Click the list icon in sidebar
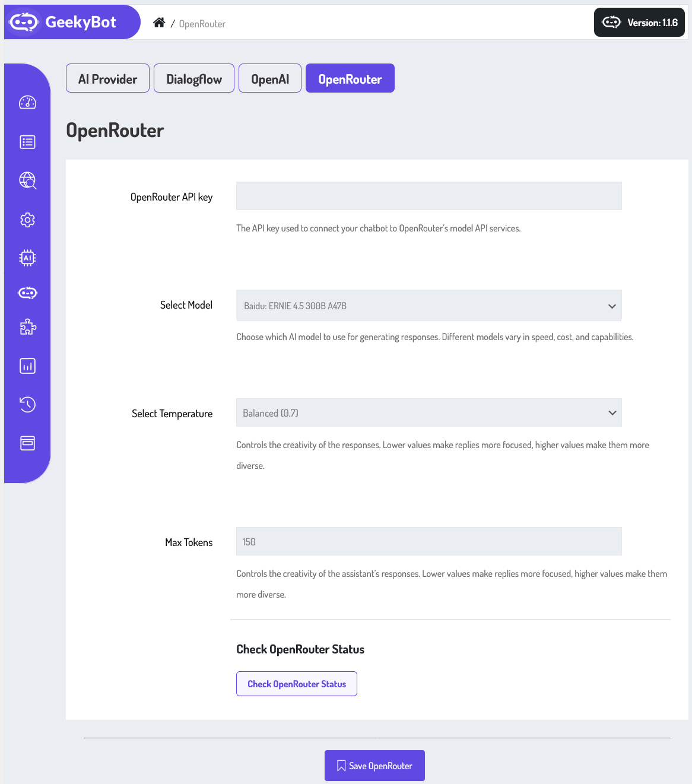The height and width of the screenshot is (784, 692). pyautogui.click(x=27, y=142)
